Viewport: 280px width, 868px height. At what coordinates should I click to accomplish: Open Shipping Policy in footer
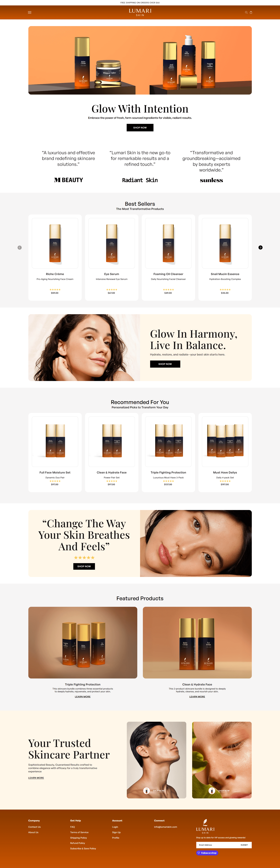[79, 837]
